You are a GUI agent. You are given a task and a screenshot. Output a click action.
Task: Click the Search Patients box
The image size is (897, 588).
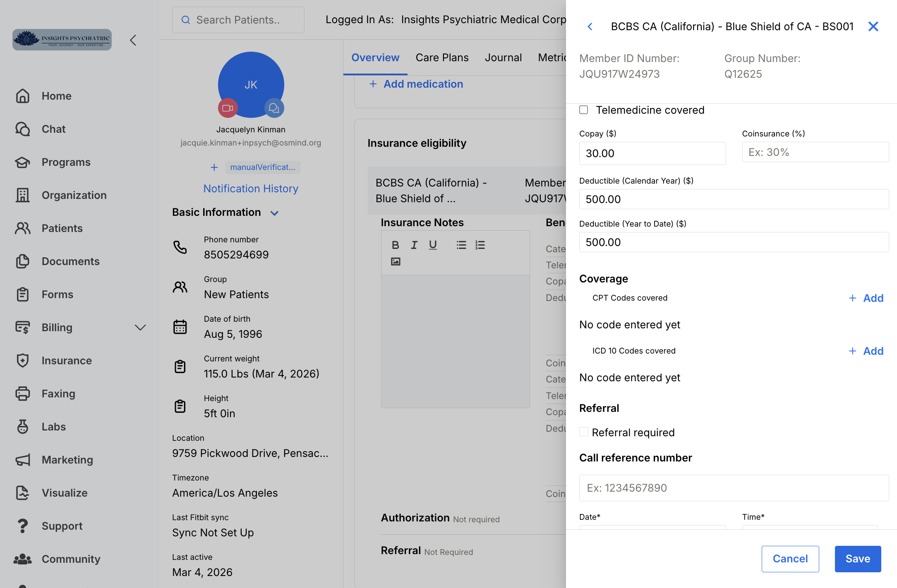coord(238,20)
